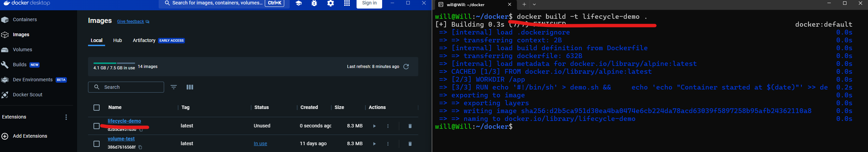Click the EARLY ACCESS badge

pos(172,41)
